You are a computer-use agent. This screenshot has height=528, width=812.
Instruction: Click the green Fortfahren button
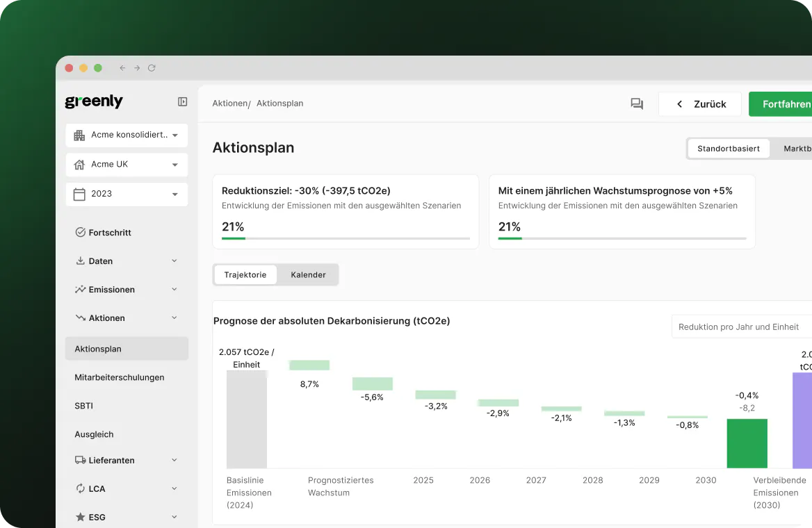tap(786, 104)
